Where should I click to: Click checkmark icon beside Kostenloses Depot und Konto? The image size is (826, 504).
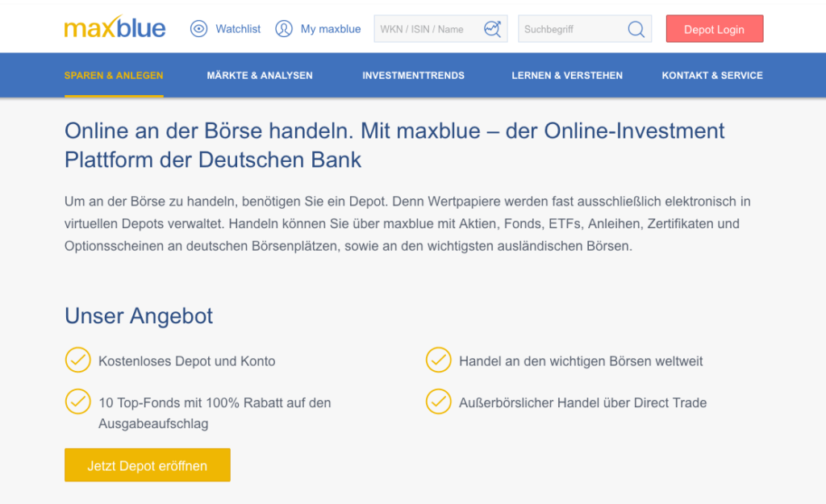click(x=78, y=360)
